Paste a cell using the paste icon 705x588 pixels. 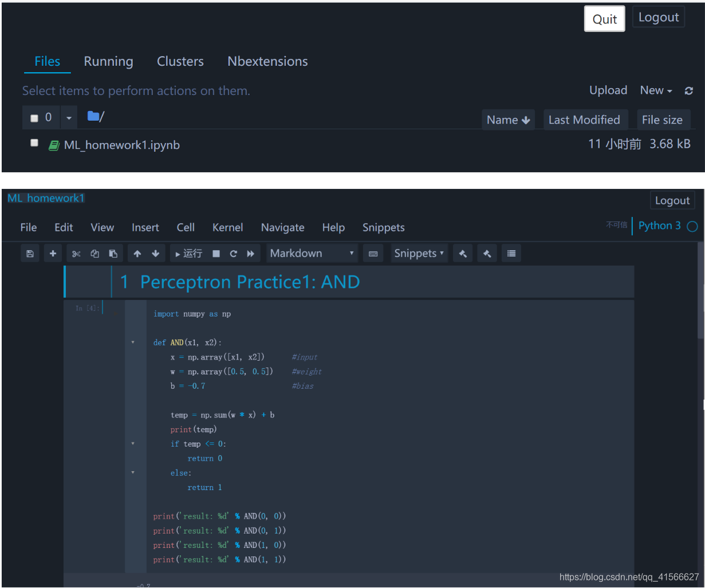click(x=112, y=253)
